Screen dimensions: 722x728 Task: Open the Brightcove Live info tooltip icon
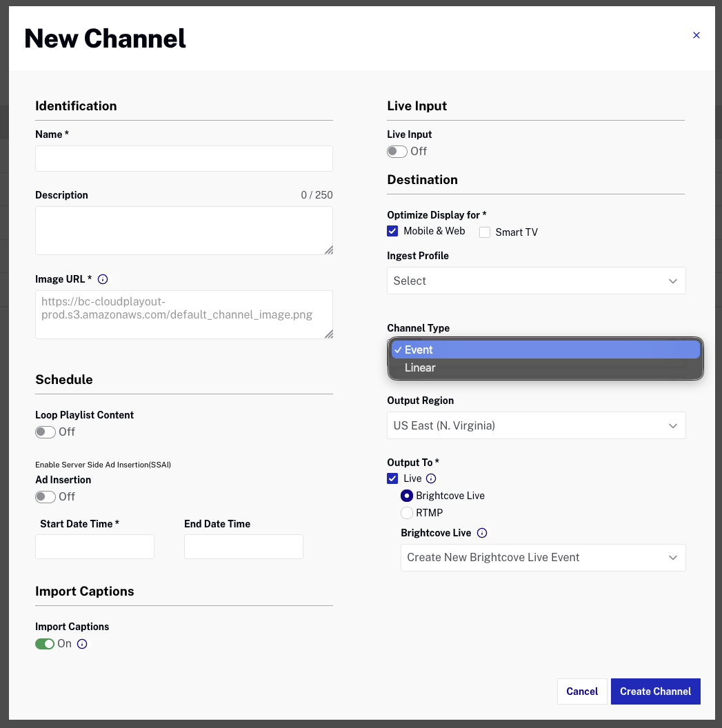click(x=482, y=533)
